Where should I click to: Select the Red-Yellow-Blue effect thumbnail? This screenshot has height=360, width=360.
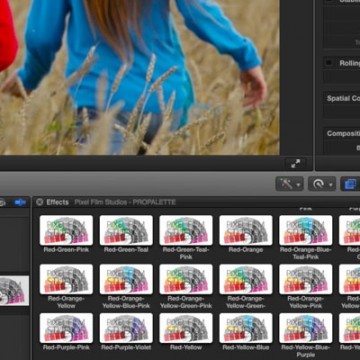pos(246,328)
